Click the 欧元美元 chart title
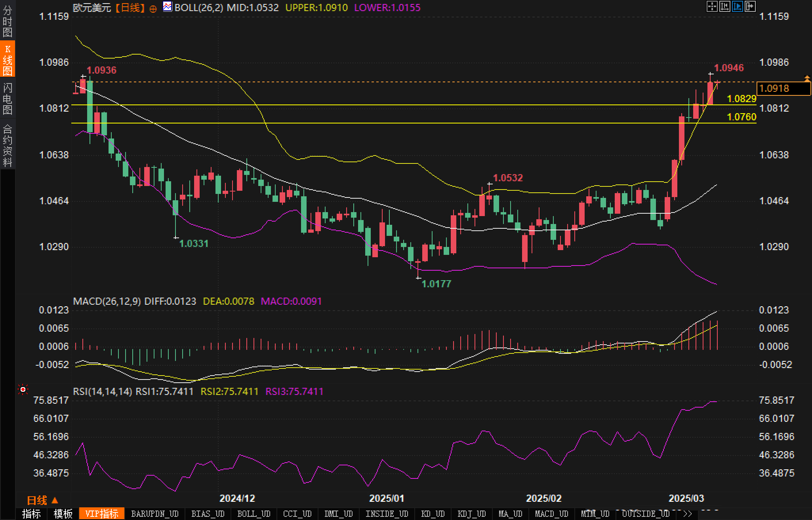Viewport: 812px width, 520px height. coord(92,8)
